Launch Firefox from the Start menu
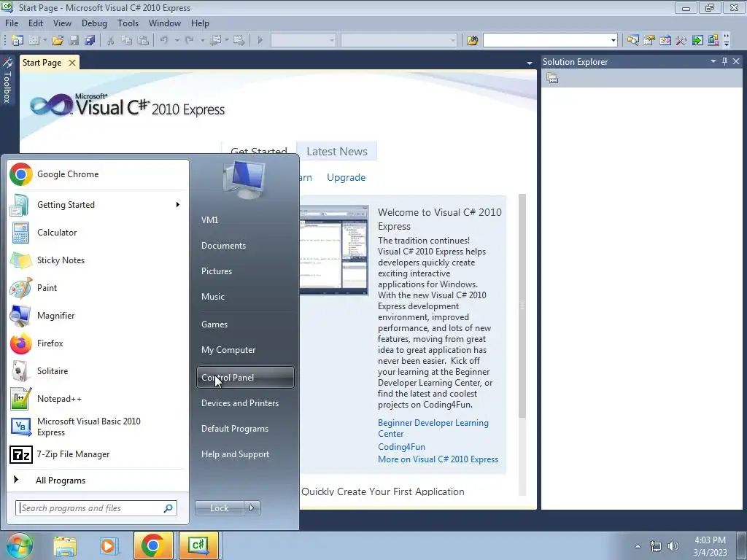This screenshot has width=747, height=560. pyautogui.click(x=98, y=343)
